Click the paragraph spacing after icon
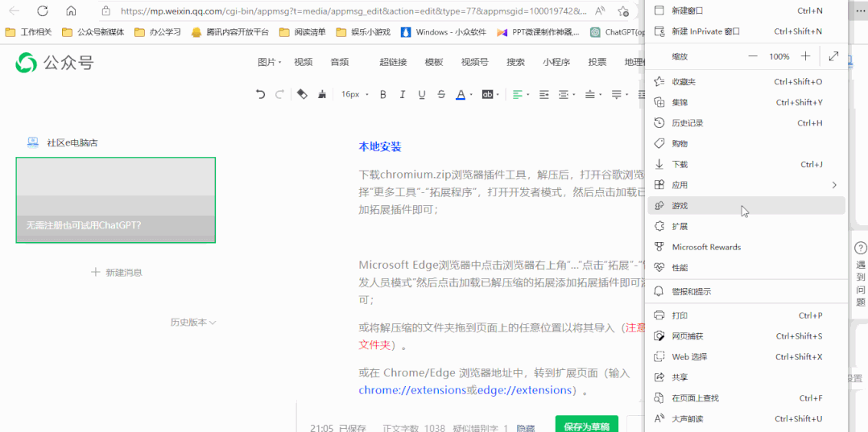Screen dimensions: 868x432 click(x=616, y=95)
